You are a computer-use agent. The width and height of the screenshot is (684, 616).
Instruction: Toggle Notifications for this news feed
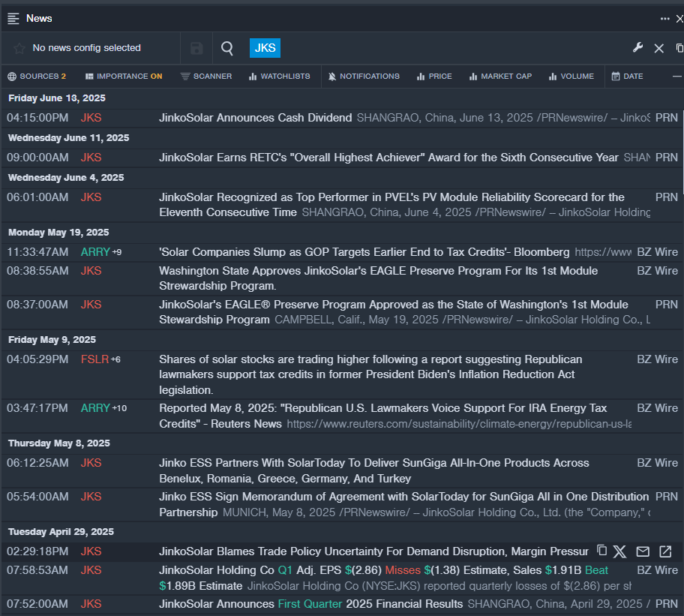(364, 77)
